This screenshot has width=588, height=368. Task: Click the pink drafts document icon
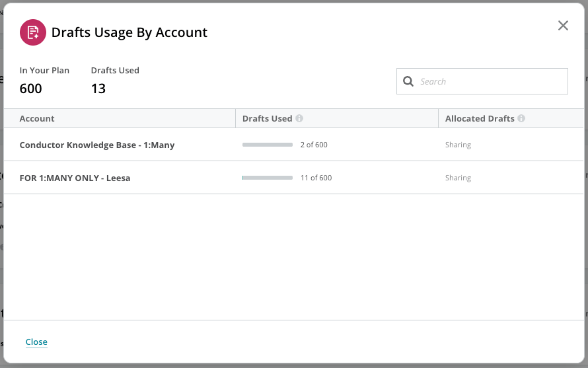[33, 32]
